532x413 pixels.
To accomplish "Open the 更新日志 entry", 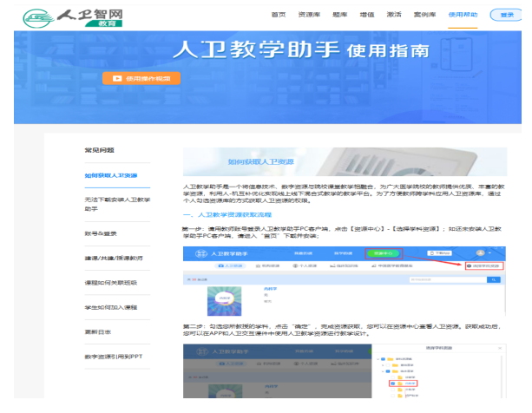I will (97, 331).
